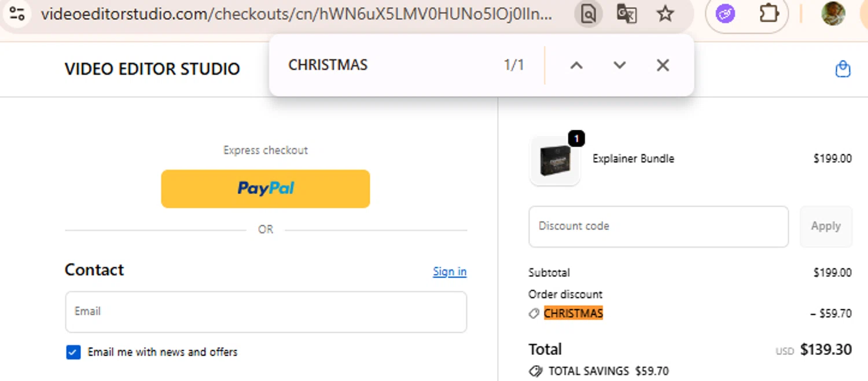Open the Chrome profile avatar

(x=833, y=13)
